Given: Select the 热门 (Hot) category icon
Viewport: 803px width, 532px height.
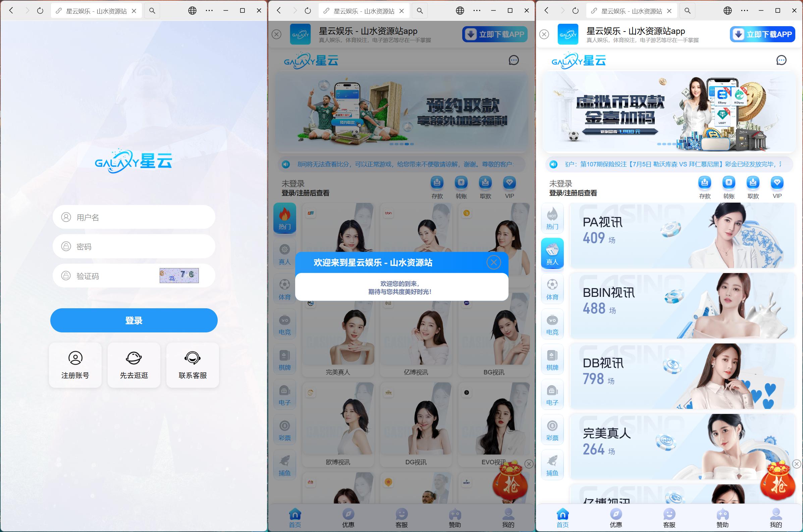Looking at the screenshot, I should (285, 219).
